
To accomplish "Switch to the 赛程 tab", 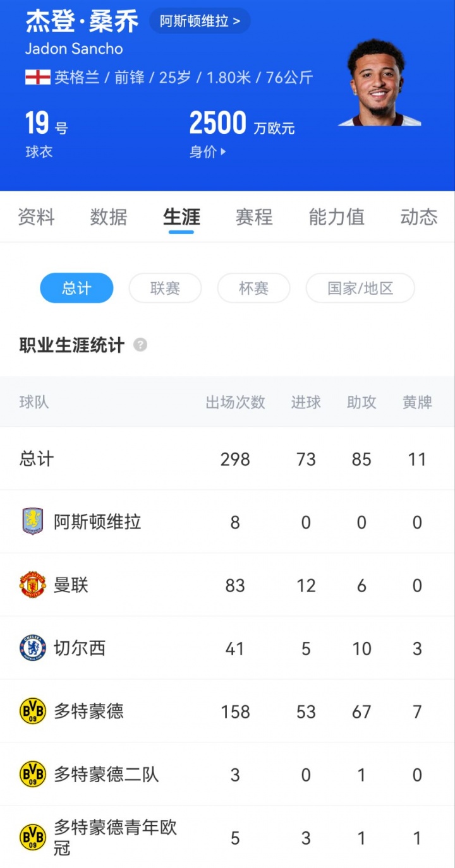I will point(254,217).
